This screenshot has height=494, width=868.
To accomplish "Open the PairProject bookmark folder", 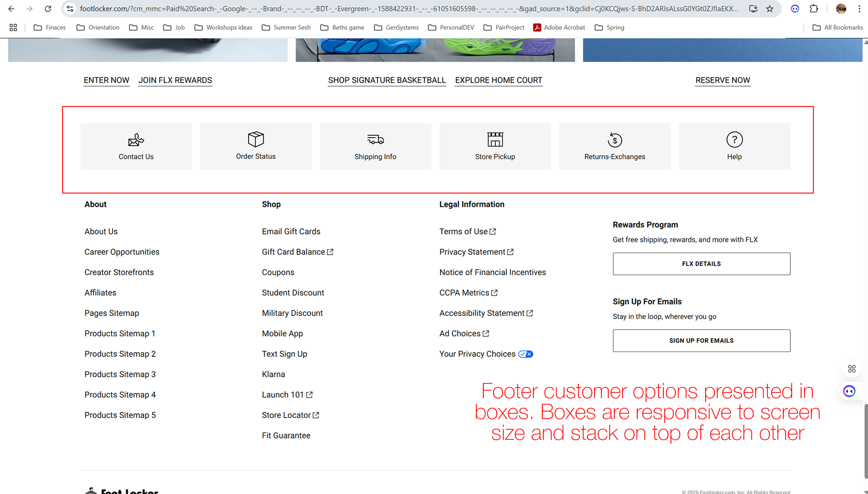I will [504, 28].
